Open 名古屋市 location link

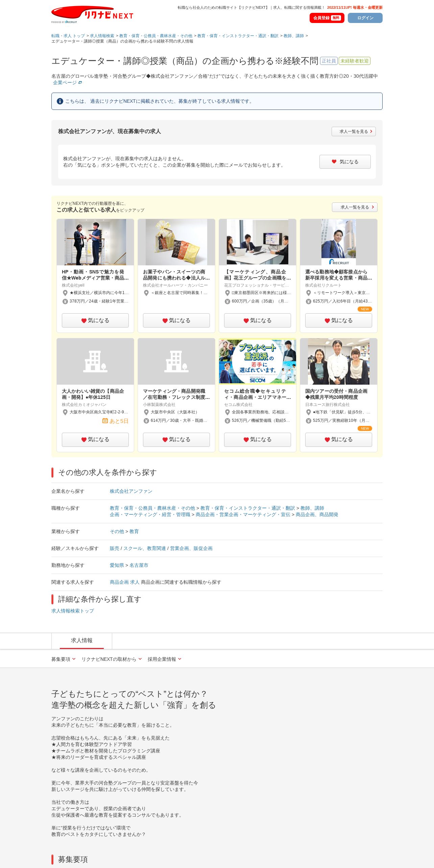139,565
